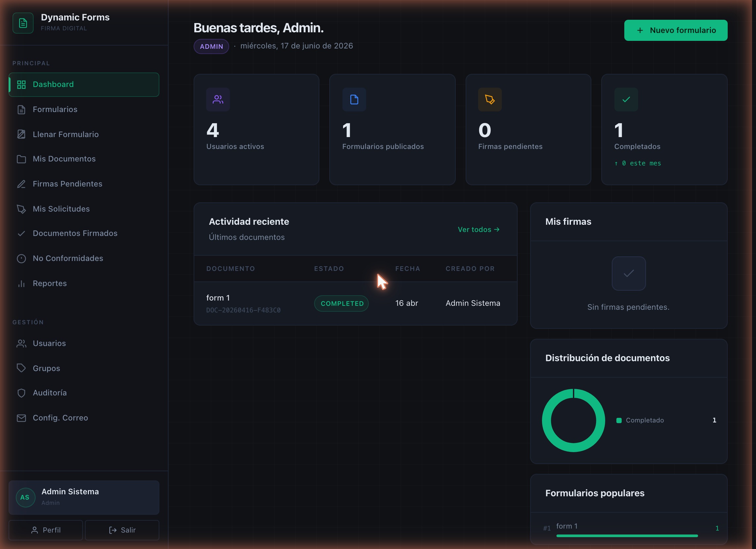Click the Mis Documentos folder icon

(21, 159)
